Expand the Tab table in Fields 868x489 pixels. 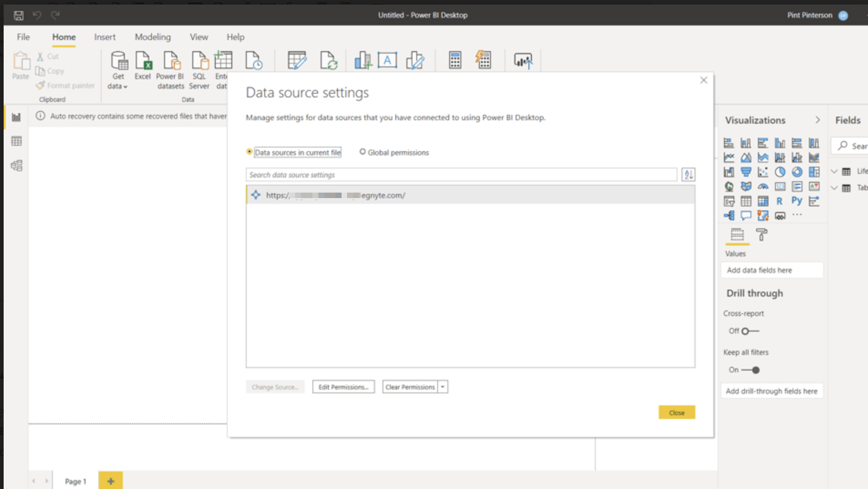point(834,188)
